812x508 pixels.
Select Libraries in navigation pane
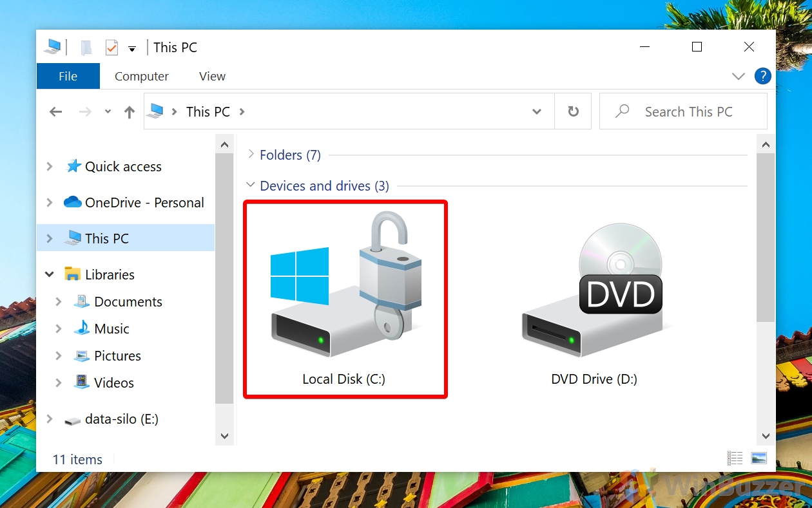110,275
